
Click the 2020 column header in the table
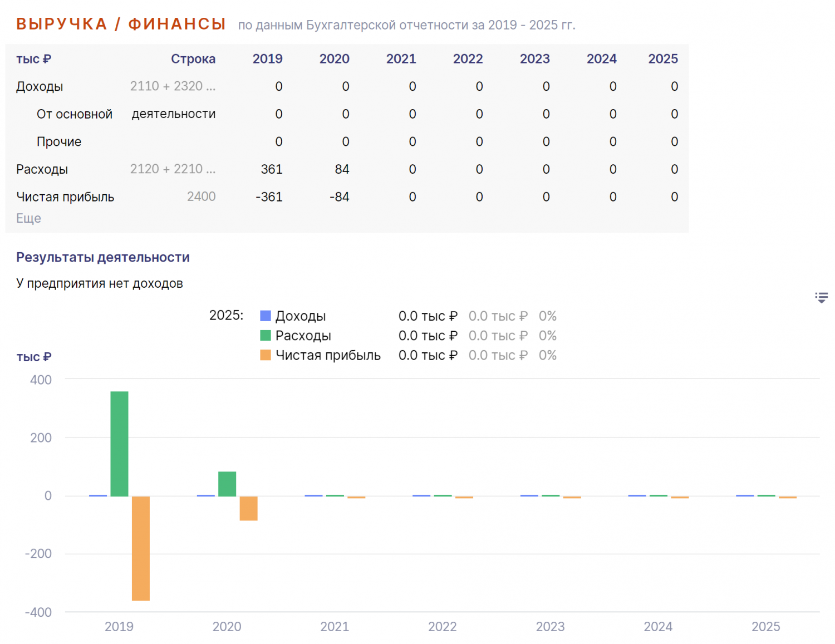pyautogui.click(x=335, y=59)
